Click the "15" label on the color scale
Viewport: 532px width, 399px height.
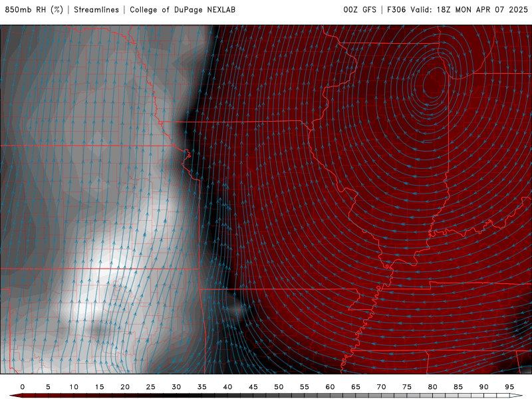pyautogui.click(x=99, y=387)
